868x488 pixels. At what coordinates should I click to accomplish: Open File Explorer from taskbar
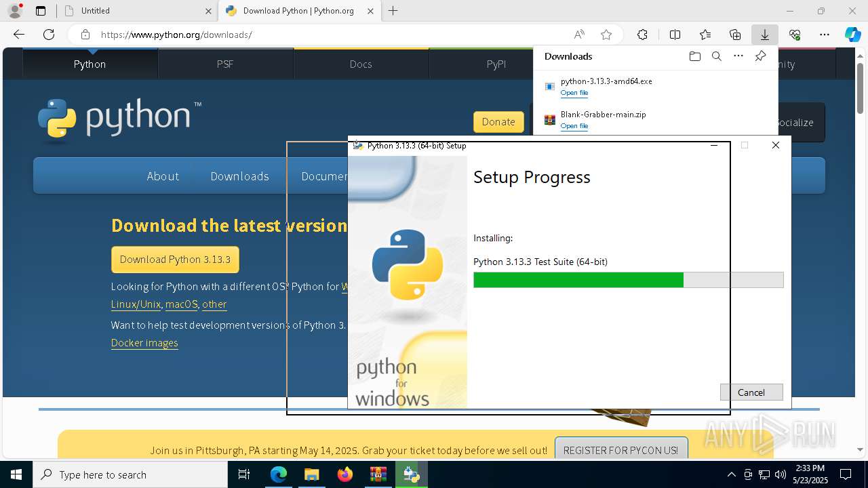311,474
